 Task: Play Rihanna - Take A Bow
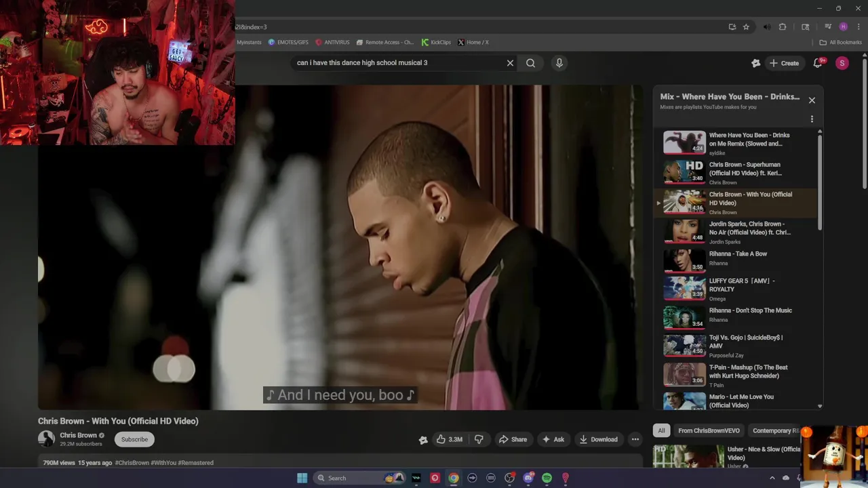point(736,262)
